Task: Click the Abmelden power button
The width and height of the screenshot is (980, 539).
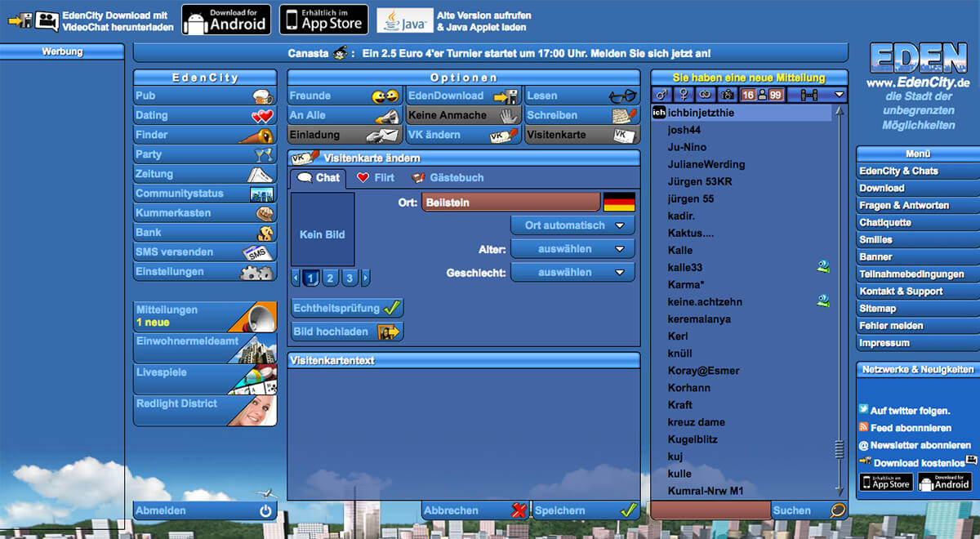Action: (205, 510)
